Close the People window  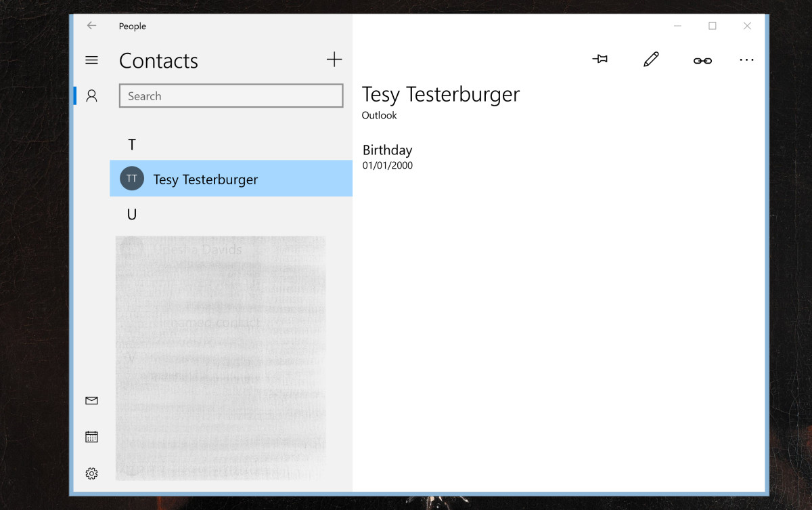pyautogui.click(x=747, y=26)
